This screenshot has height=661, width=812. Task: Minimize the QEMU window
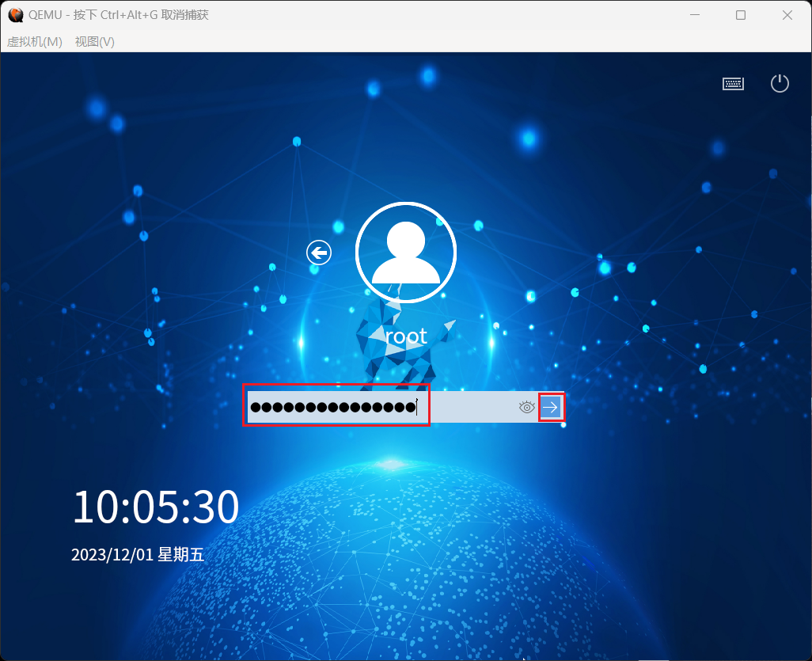tap(695, 15)
